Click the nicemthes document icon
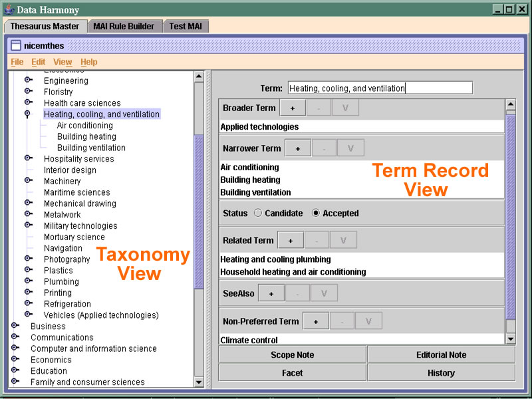 click(x=16, y=46)
